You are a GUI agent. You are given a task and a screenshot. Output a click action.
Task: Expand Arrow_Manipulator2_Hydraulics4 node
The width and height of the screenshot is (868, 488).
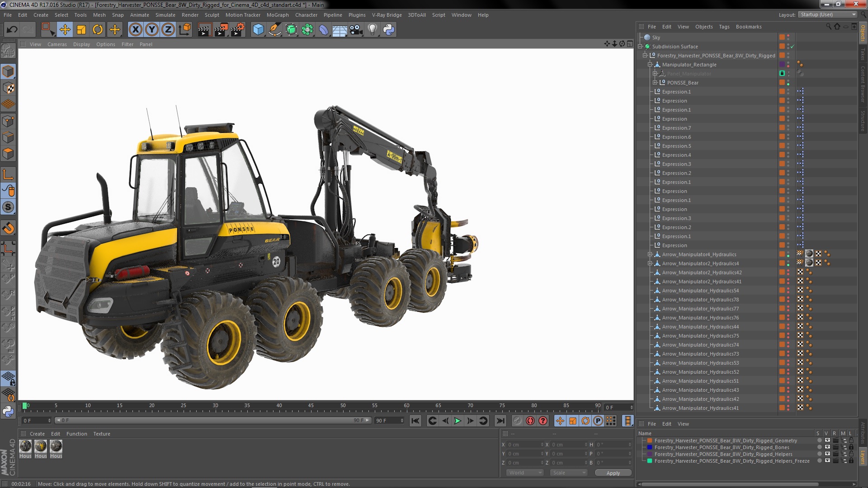(x=650, y=263)
